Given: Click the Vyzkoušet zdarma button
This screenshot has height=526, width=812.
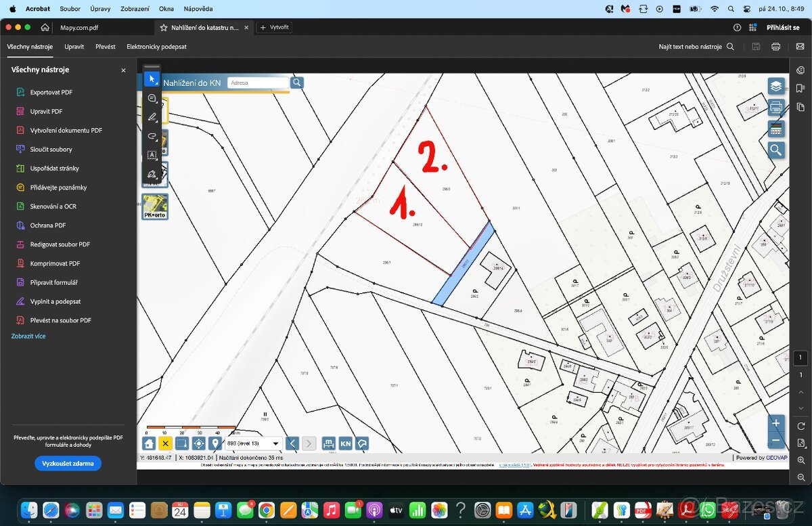Looking at the screenshot, I should (x=68, y=464).
